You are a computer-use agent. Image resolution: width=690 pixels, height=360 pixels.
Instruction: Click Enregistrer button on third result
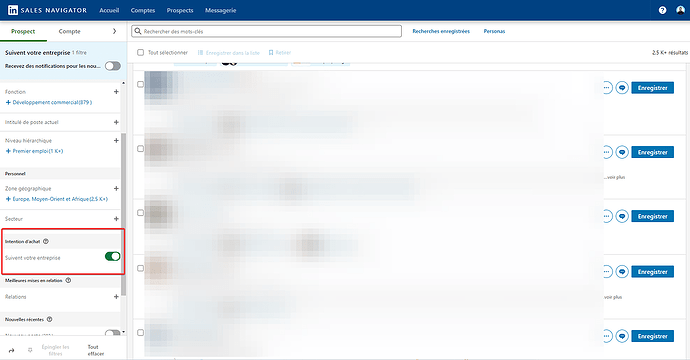tap(652, 217)
